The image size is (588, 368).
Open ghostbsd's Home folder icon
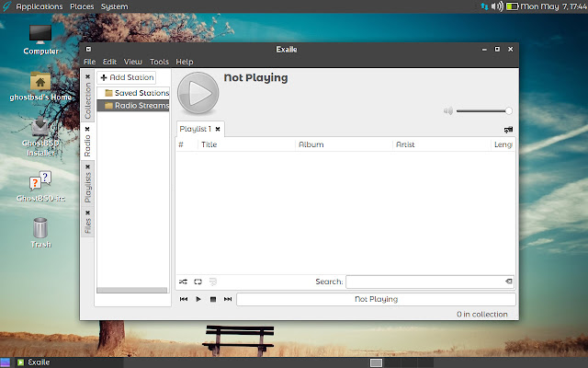click(40, 86)
